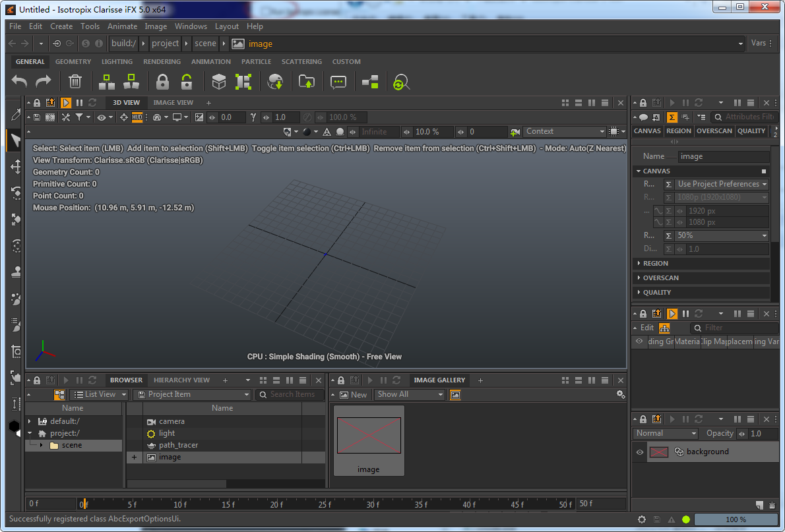This screenshot has width=785, height=532.
Task: Click the green open padlock unlock icon
Action: click(187, 82)
